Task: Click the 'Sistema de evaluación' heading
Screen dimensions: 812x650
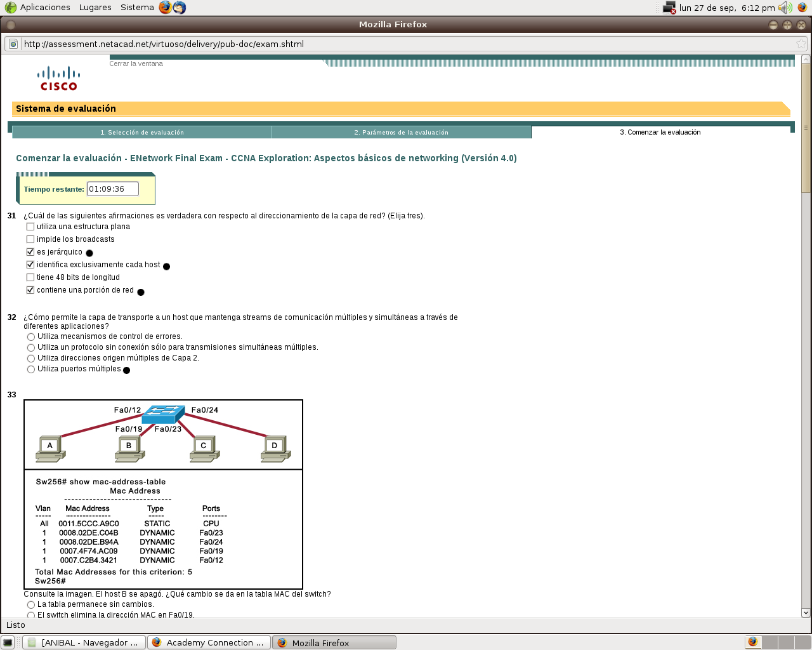Action: 66,109
